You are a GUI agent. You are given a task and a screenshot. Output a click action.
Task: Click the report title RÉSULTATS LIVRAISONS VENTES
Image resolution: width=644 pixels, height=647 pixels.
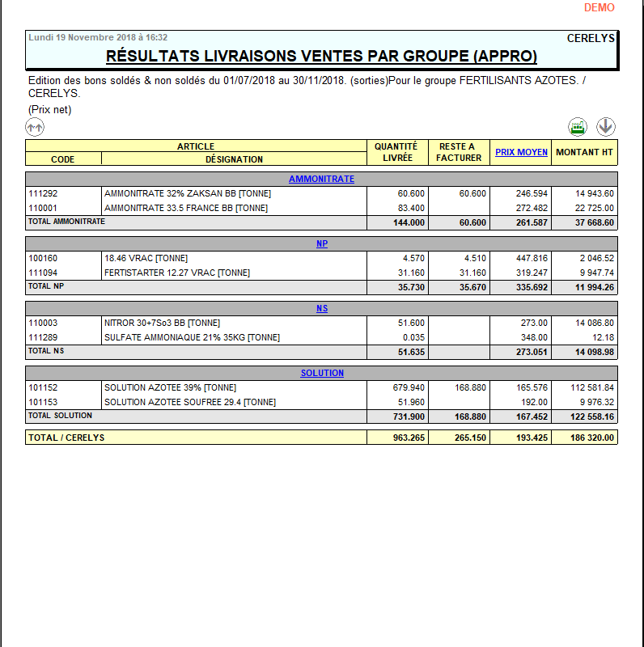tap(321, 56)
